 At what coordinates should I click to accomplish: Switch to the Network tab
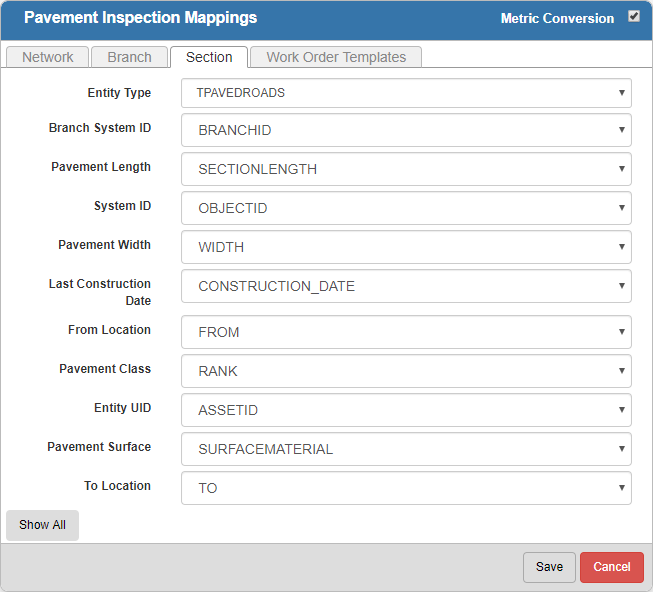click(48, 57)
